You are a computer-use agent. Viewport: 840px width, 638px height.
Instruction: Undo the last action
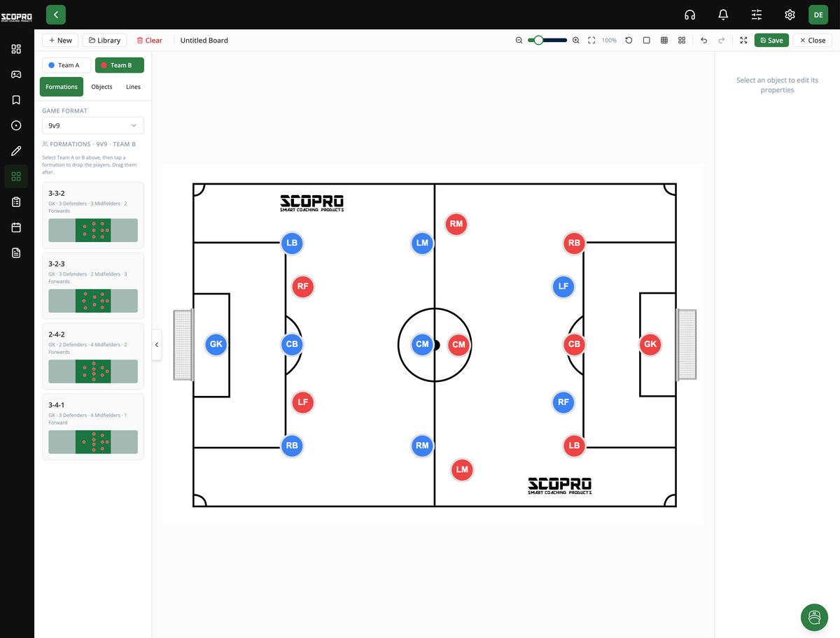tap(703, 41)
